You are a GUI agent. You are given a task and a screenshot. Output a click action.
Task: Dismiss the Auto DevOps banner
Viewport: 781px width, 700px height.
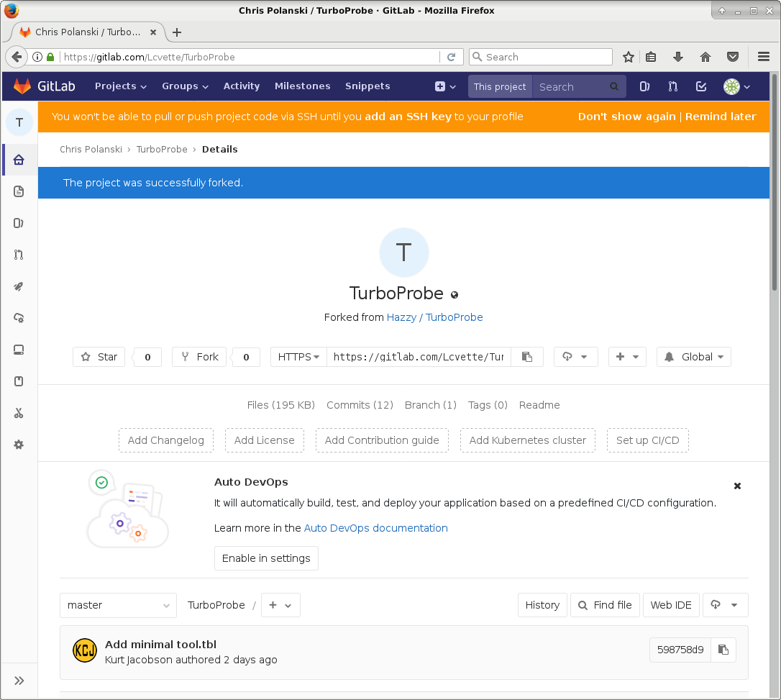click(738, 486)
